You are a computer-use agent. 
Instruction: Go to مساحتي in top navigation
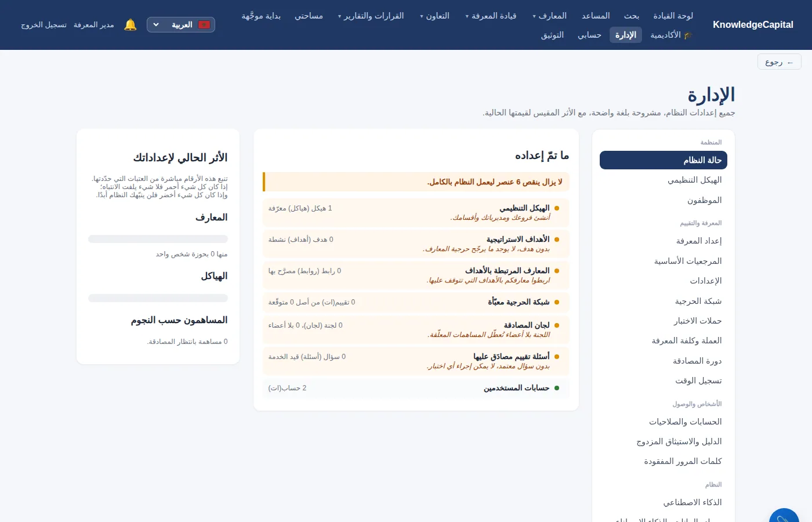(309, 16)
